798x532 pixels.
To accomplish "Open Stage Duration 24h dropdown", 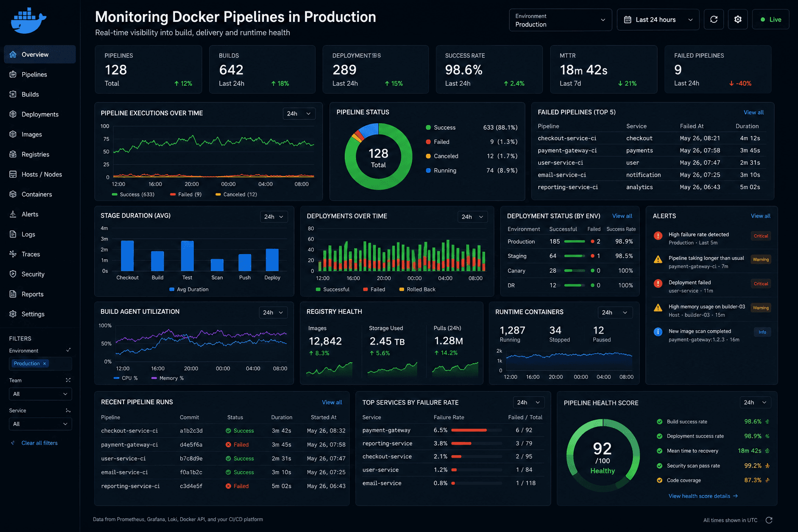I will 274,217.
